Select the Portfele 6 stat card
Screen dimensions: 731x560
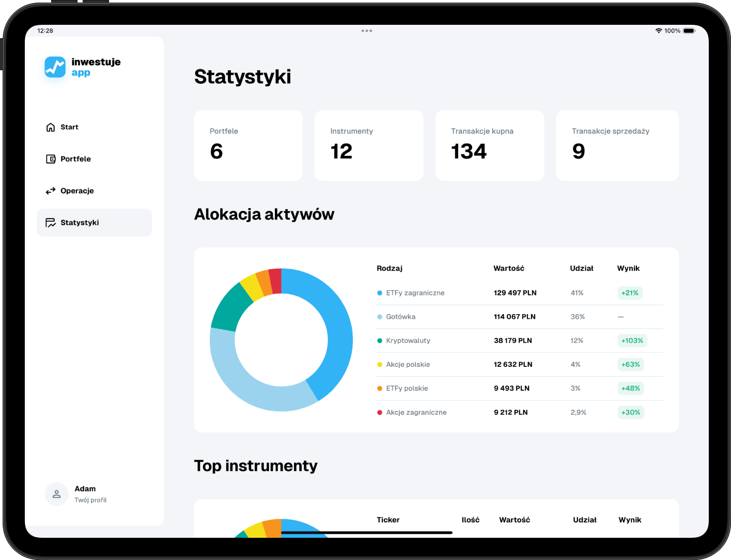[x=248, y=146]
